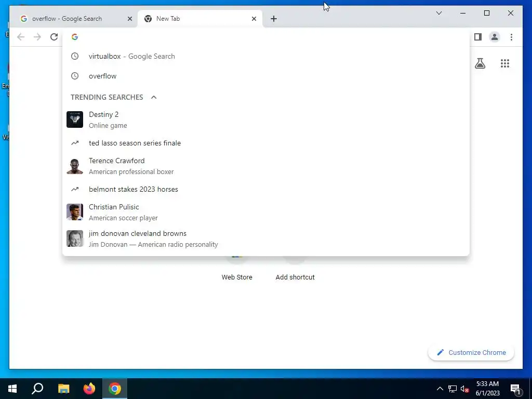Select jim donovan cleveland browns suggestion
Viewport: 532px width, 399px height.
[x=266, y=238]
